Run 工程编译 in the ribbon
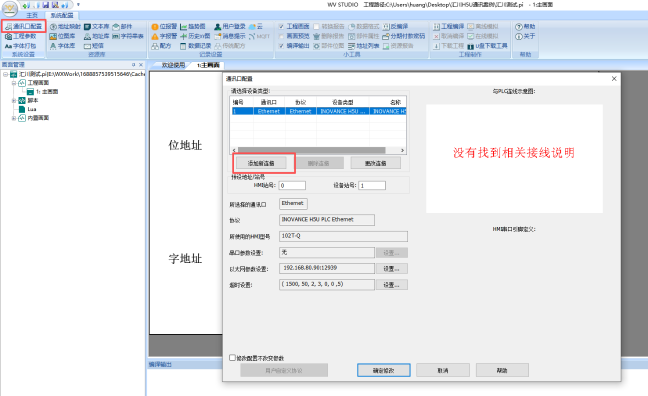The height and width of the screenshot is (396, 648). [x=448, y=26]
